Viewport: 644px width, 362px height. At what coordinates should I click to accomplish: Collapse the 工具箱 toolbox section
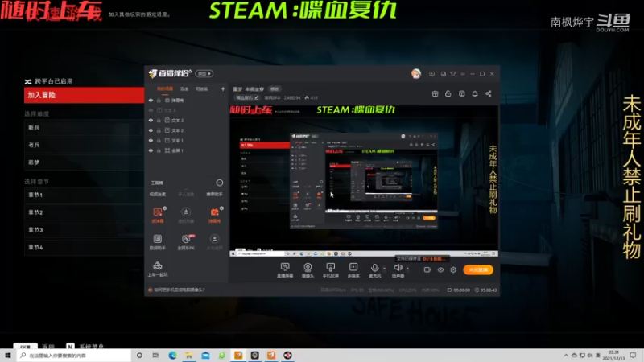point(220,183)
